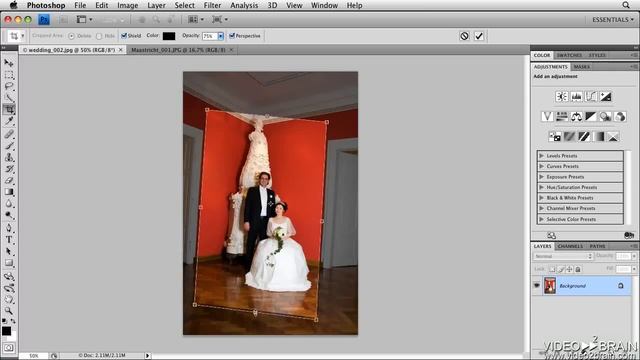Add a Vibrance adjustment
640x360 pixels.
pyautogui.click(x=547, y=117)
